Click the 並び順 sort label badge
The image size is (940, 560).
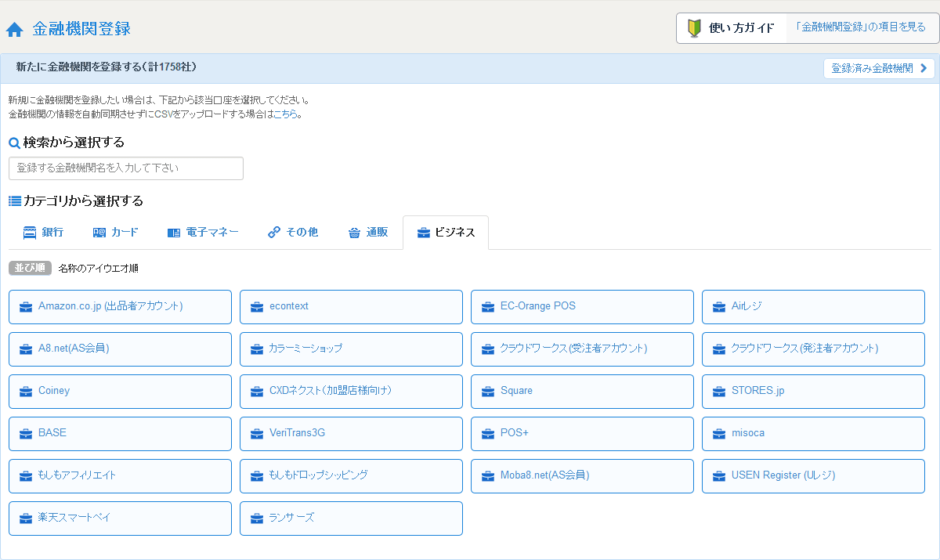(30, 268)
